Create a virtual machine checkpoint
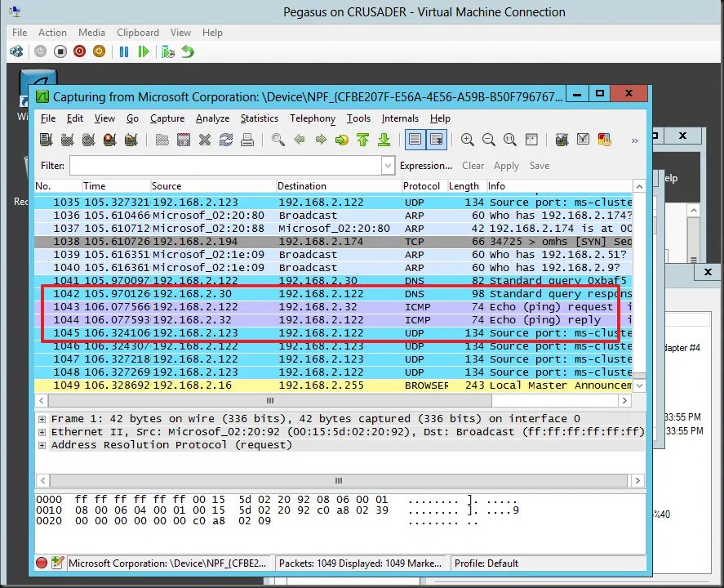The image size is (724, 588). (x=167, y=51)
